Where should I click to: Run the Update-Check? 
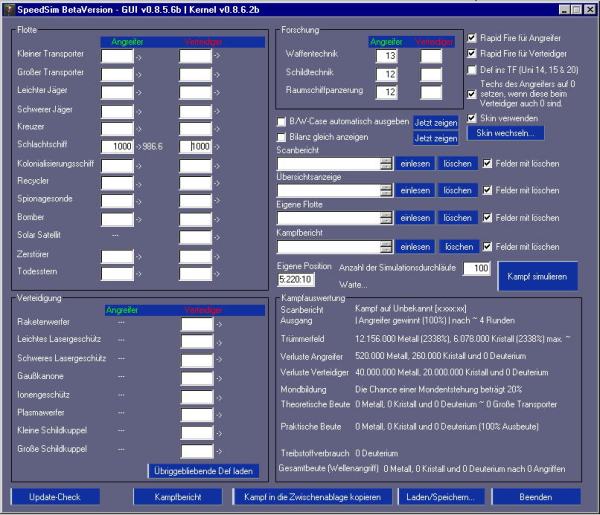pos(55,497)
